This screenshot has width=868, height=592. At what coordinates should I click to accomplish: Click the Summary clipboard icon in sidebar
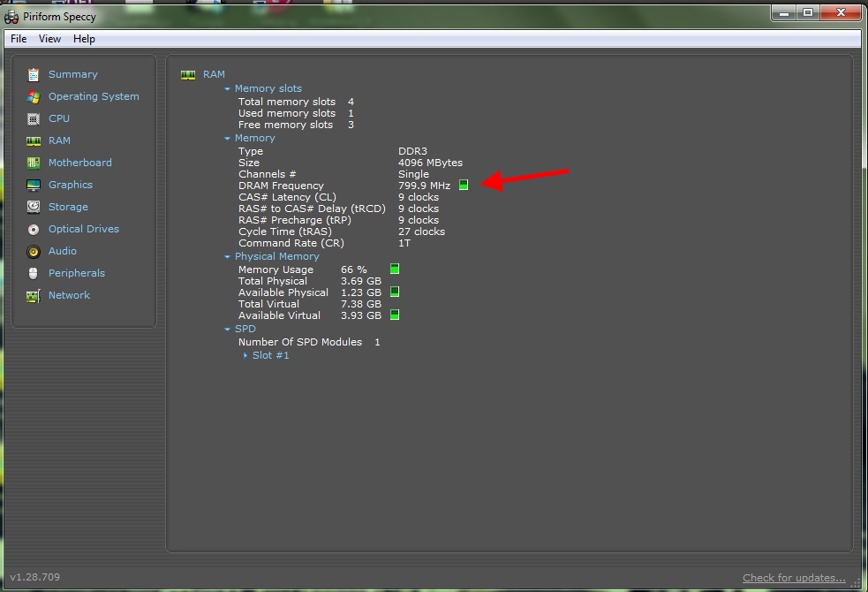(x=34, y=74)
